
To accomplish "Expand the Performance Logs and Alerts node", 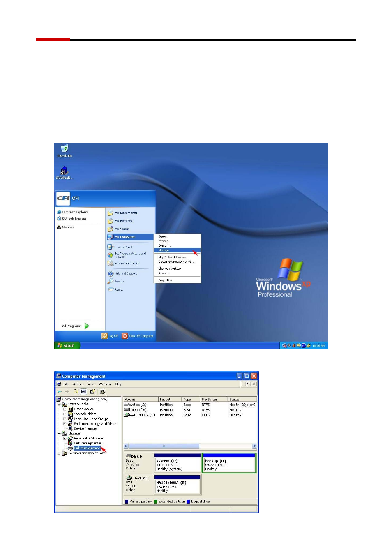I will [x=65, y=424].
